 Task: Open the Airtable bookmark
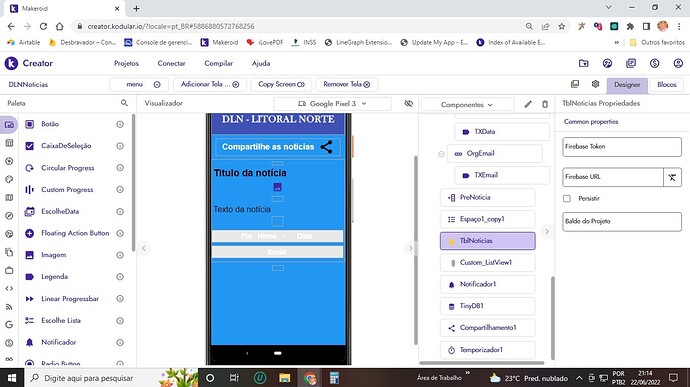(x=24, y=42)
